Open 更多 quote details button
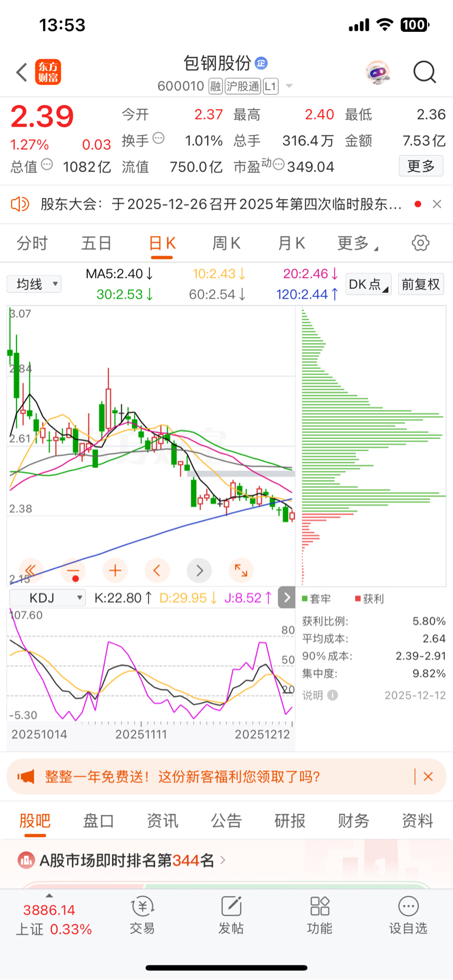This screenshot has height=980, width=453. coord(421,166)
